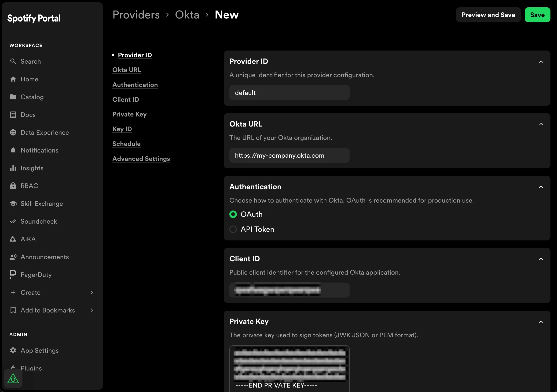Click the AiKA triangle icon

tap(13, 239)
